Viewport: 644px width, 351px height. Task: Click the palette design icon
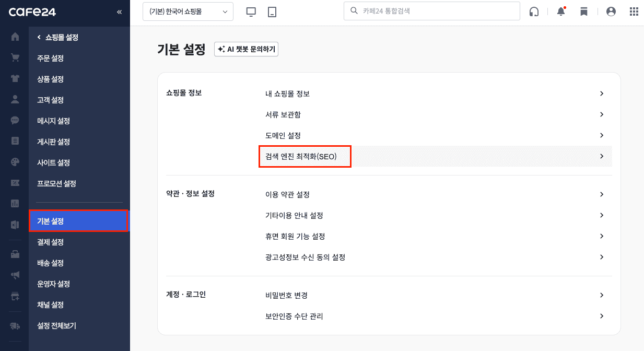point(15,162)
